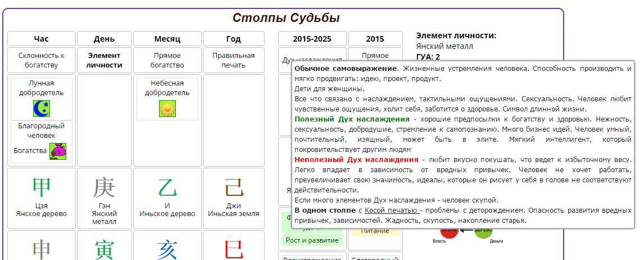The width and height of the screenshot is (644, 260).
Task: Click 'Благородный человек' label in hour column
Action: click(x=42, y=131)
